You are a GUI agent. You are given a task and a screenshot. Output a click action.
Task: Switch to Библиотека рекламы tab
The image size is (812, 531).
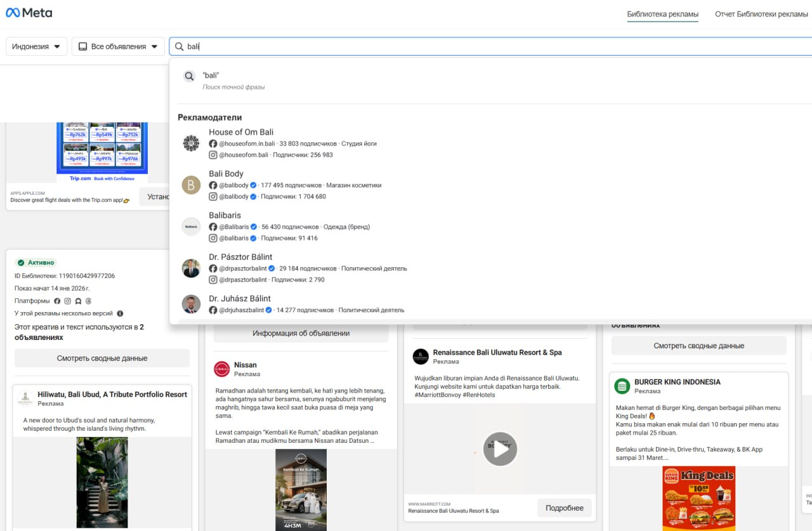[663, 14]
